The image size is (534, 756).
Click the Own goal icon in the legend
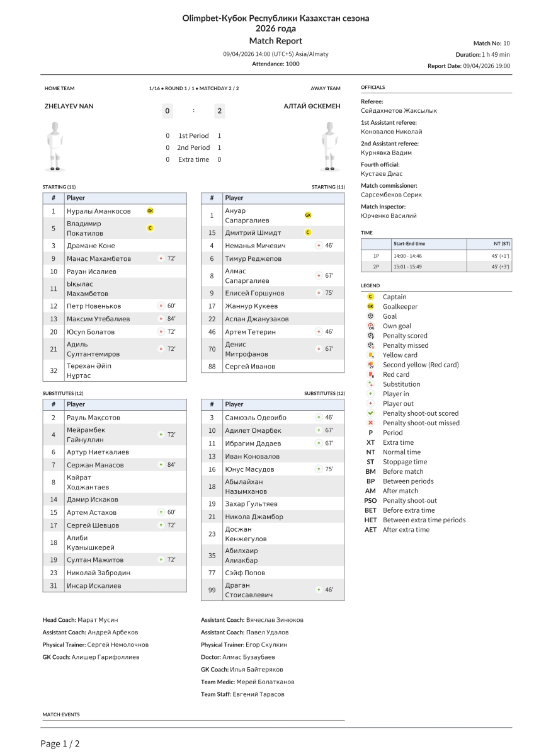tap(371, 326)
